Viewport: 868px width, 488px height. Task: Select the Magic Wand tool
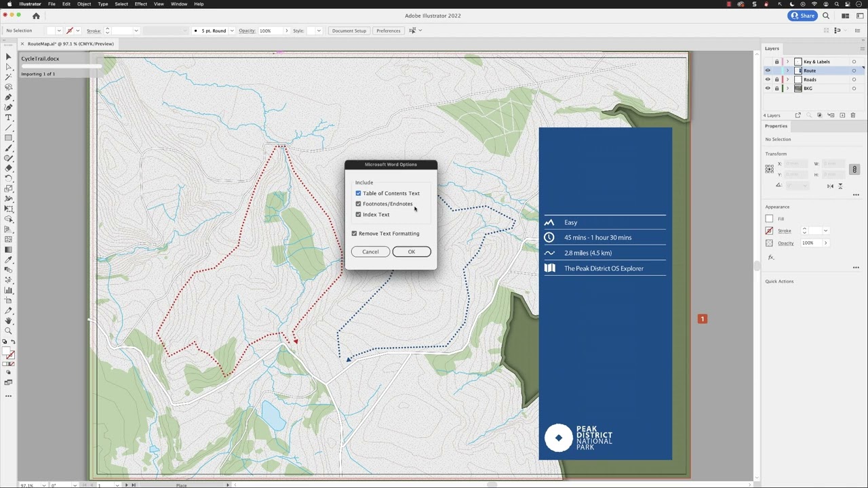[8, 77]
